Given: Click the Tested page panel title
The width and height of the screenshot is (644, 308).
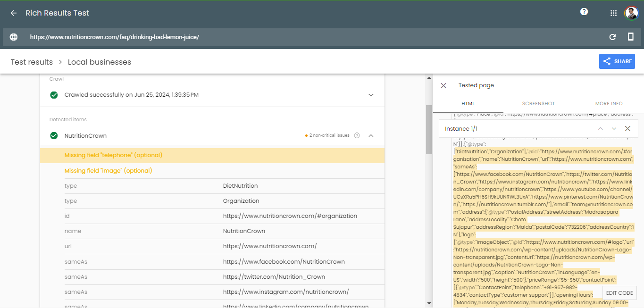Looking at the screenshot, I should (x=476, y=85).
